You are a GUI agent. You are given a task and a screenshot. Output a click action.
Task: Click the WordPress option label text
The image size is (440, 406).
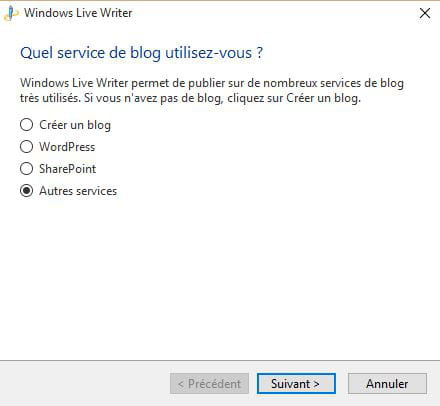67,147
